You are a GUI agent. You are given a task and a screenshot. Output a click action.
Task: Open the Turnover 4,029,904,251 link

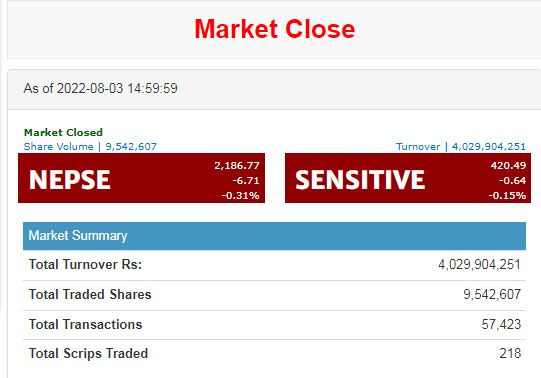point(461,147)
